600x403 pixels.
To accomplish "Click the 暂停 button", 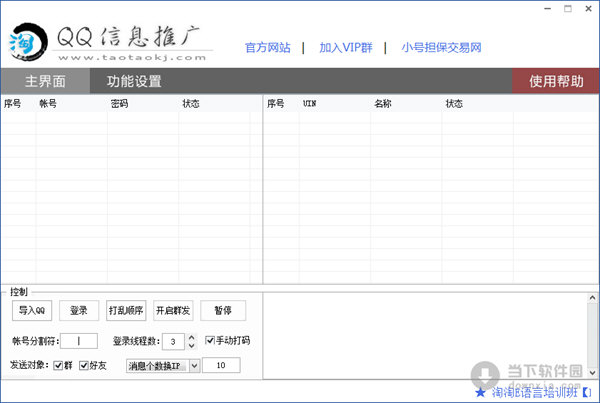I will coord(223,310).
